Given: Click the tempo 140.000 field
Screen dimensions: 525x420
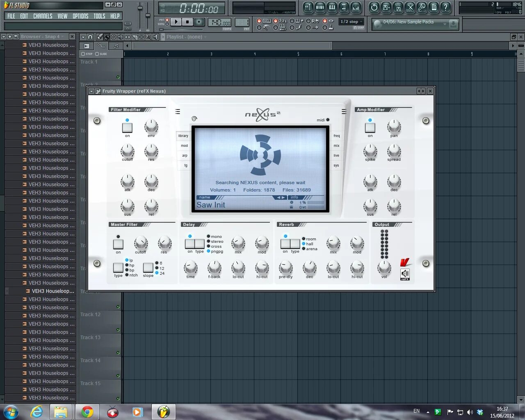Looking at the screenshot, I should point(219,22).
